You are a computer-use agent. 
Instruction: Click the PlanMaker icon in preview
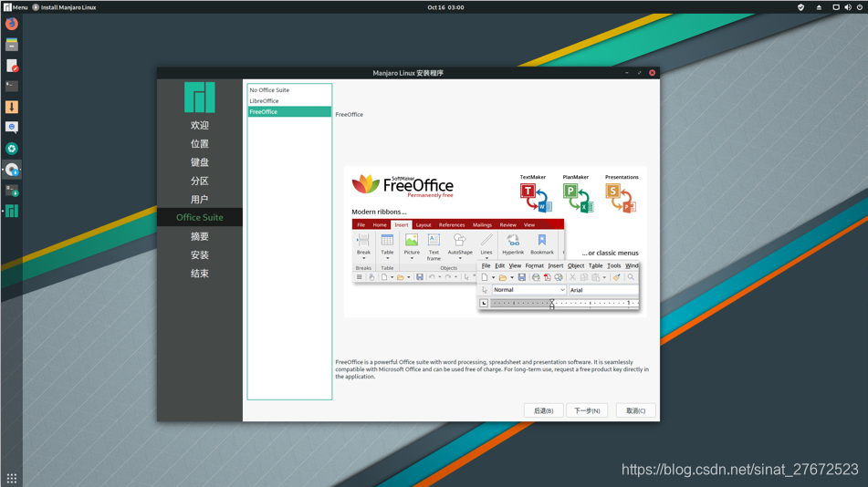(x=578, y=198)
